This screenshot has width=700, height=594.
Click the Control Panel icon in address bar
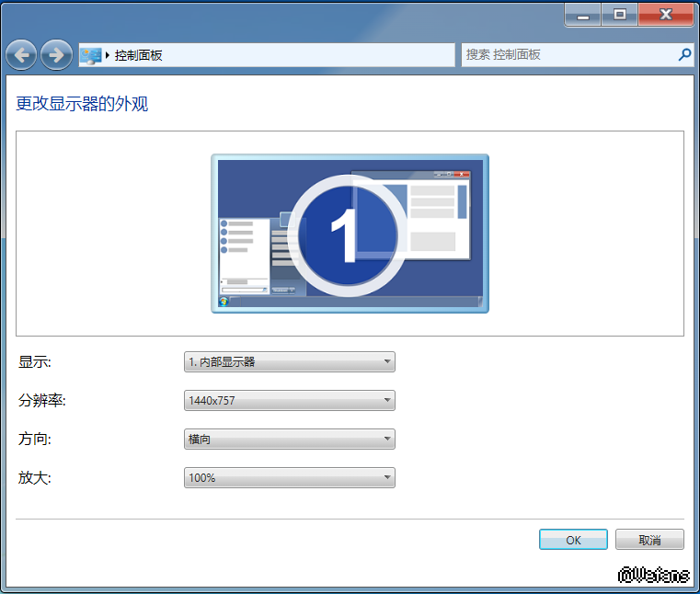pos(90,55)
